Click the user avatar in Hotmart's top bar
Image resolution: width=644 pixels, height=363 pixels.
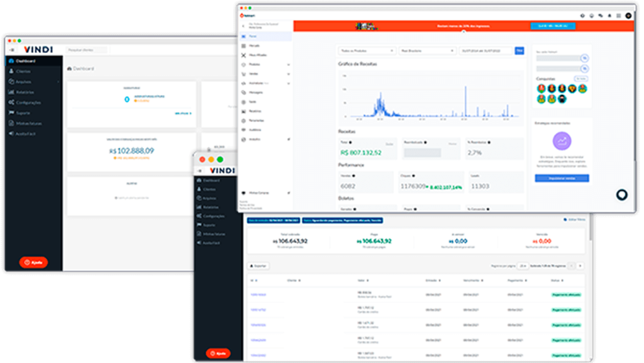click(x=628, y=16)
